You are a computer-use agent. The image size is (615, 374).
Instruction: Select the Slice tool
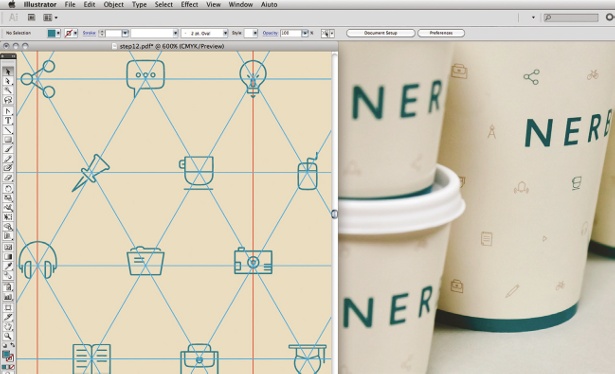click(x=8, y=317)
